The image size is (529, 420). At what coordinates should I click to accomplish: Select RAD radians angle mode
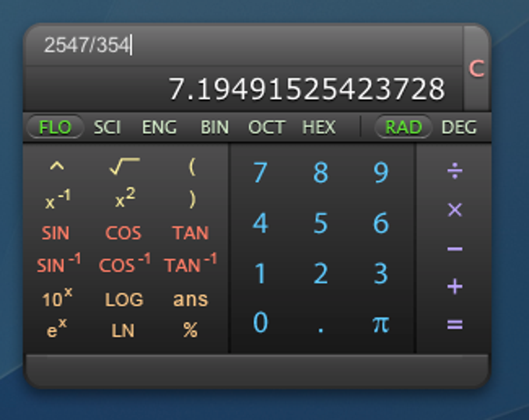403,128
